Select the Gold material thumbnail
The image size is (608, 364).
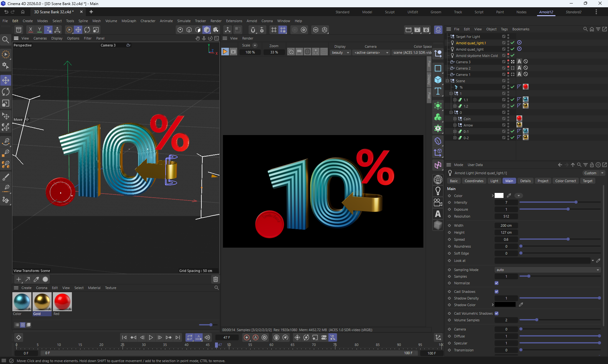(42, 301)
